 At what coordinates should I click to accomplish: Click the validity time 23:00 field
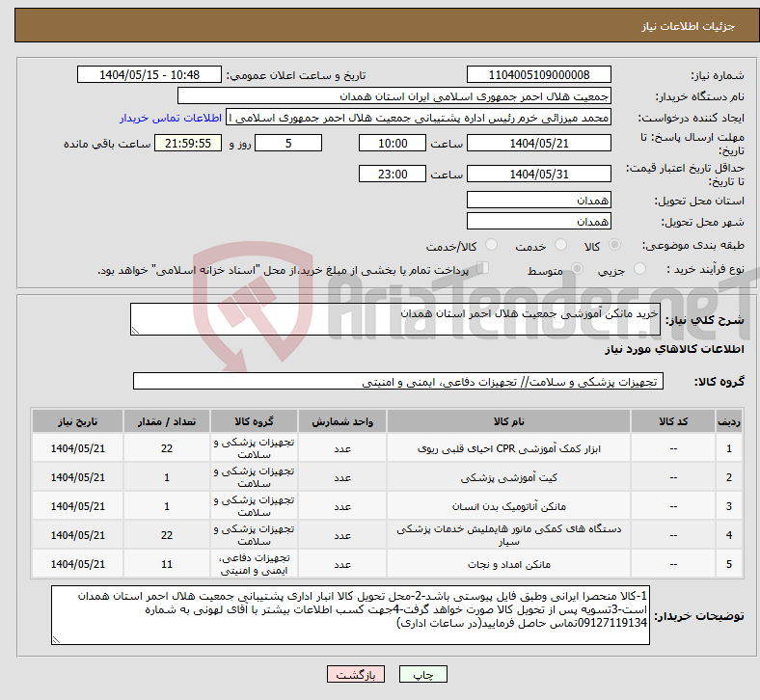coord(393,174)
